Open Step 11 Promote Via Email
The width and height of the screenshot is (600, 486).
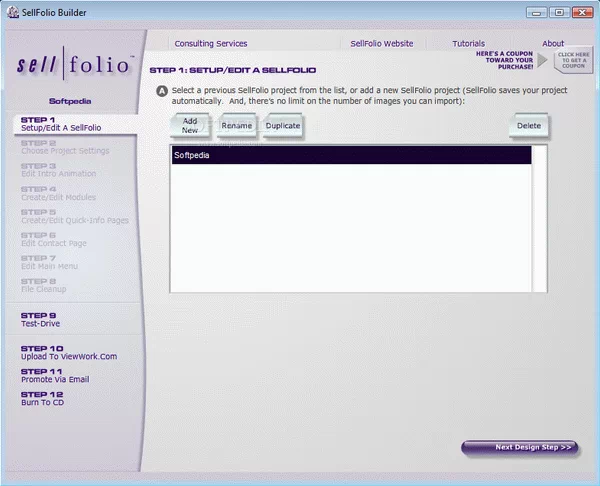click(x=55, y=375)
